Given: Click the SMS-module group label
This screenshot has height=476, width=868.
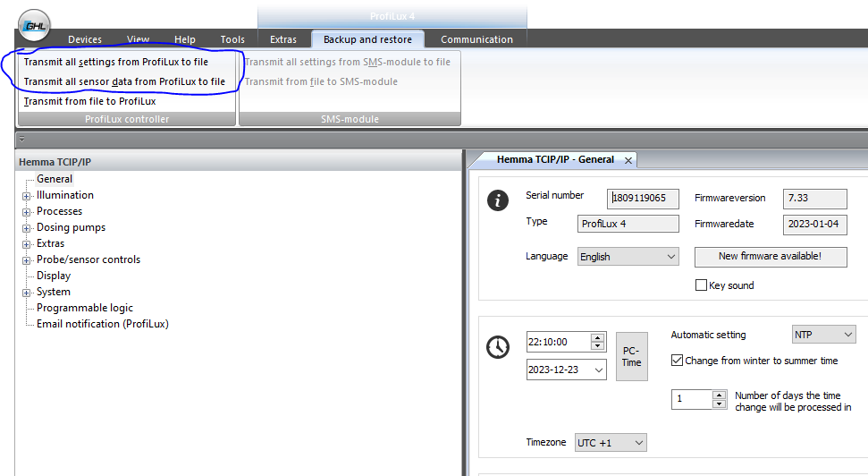Looking at the screenshot, I should tap(350, 119).
